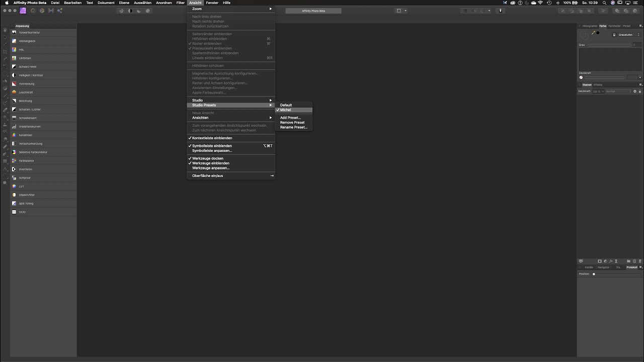Switch to the Navigator tab
Screen dimensions: 644x362
(x=603, y=267)
